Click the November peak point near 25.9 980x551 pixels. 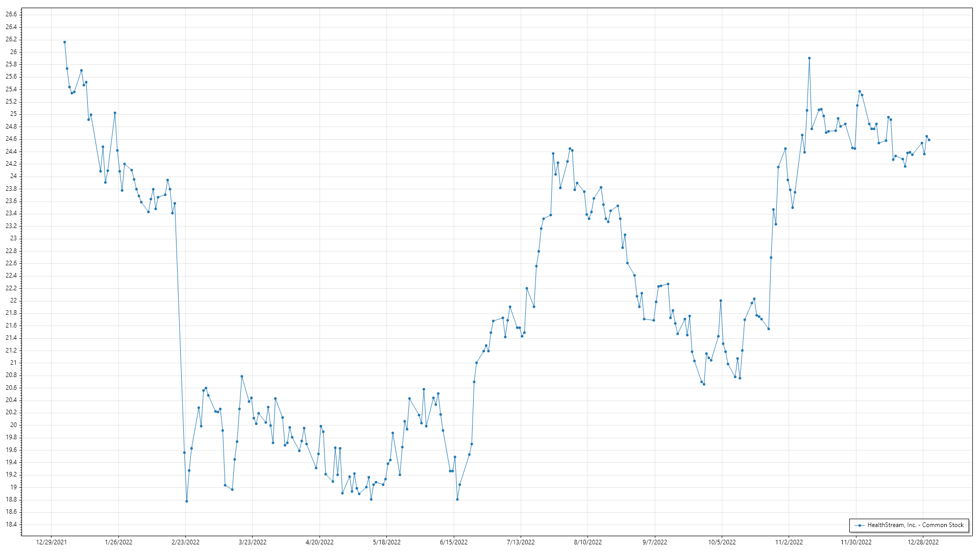(x=809, y=58)
